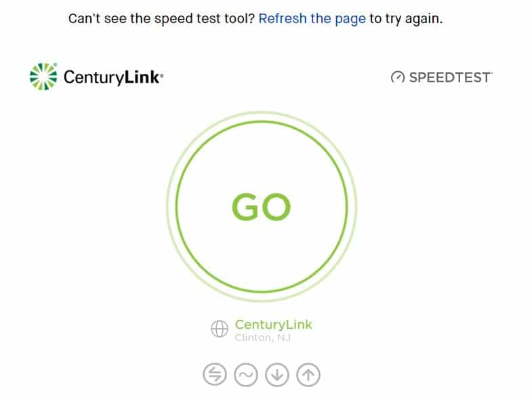Click the 'Clinton, NJ' server location

coord(262,338)
